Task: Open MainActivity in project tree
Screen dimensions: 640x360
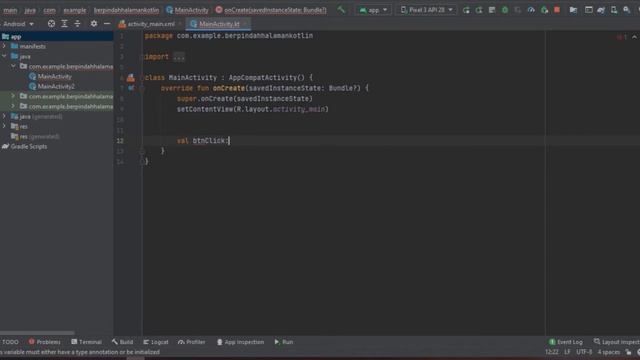Action: (55, 76)
